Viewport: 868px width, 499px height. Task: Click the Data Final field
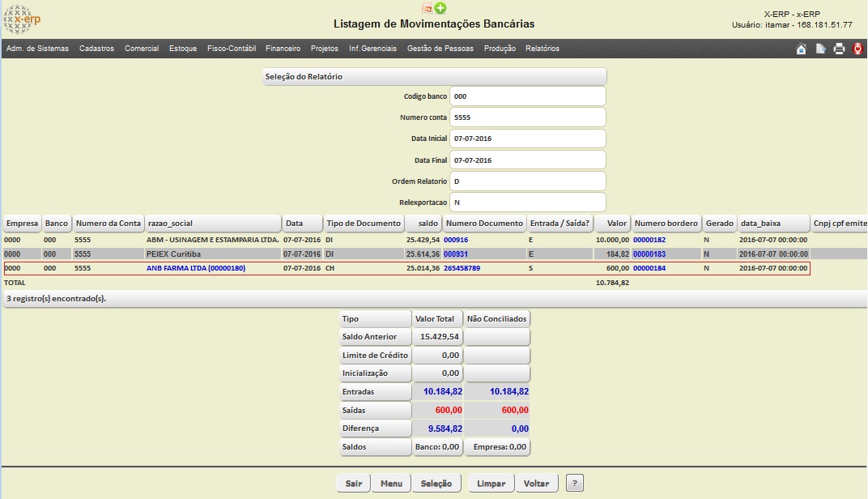[x=528, y=160]
